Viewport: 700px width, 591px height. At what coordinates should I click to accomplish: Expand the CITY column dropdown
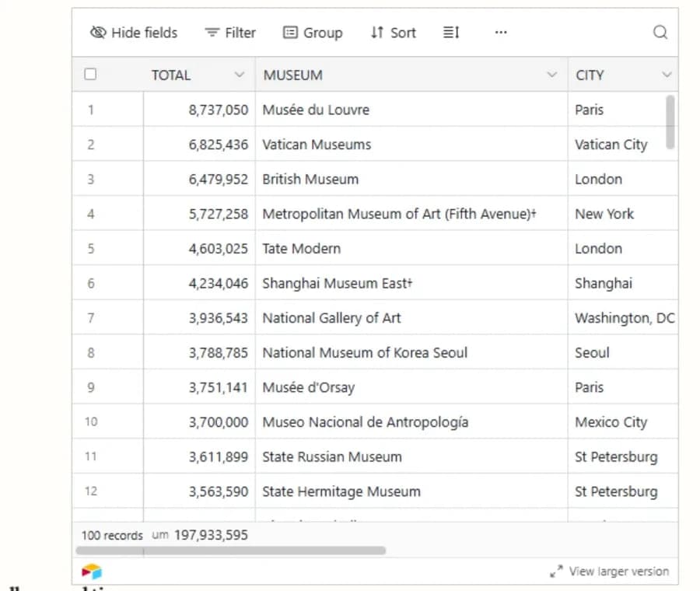tap(667, 75)
